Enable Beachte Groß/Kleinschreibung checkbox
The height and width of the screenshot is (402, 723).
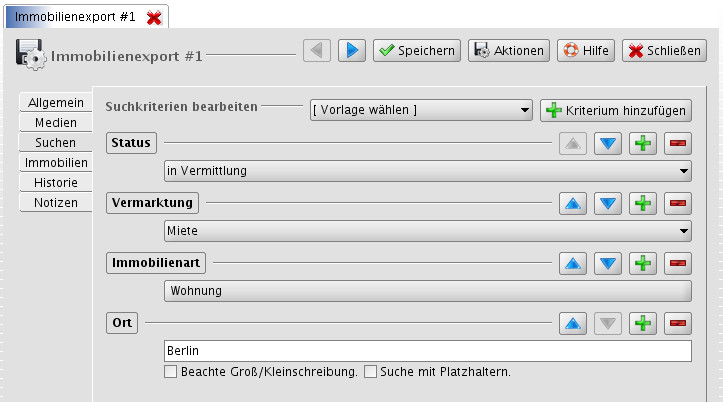(x=171, y=372)
